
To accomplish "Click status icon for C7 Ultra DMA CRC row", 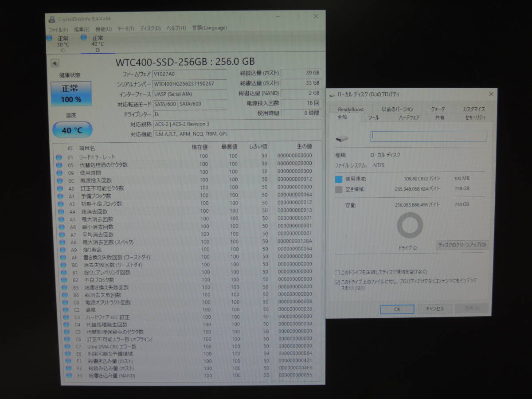I will 66,346.
